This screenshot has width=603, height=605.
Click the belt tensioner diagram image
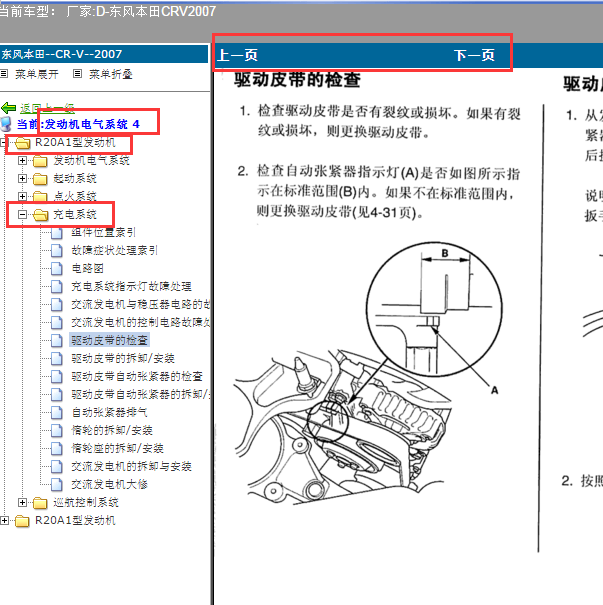click(x=368, y=373)
